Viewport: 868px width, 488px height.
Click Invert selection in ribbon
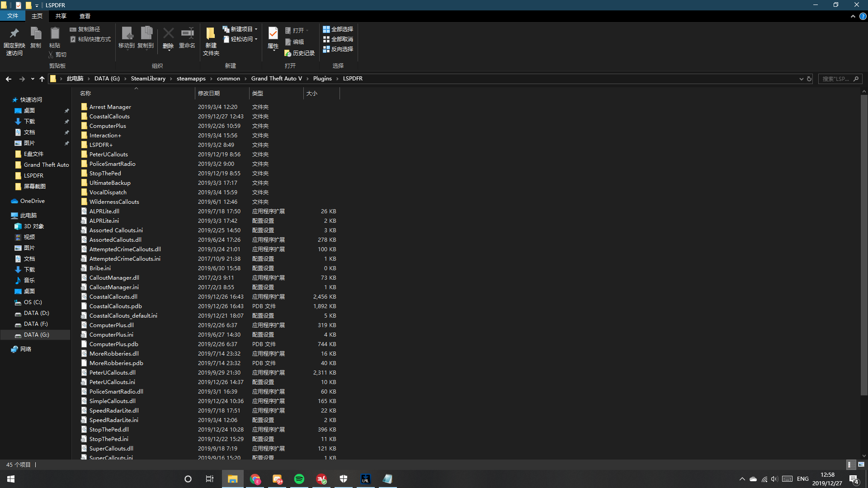tap(338, 49)
